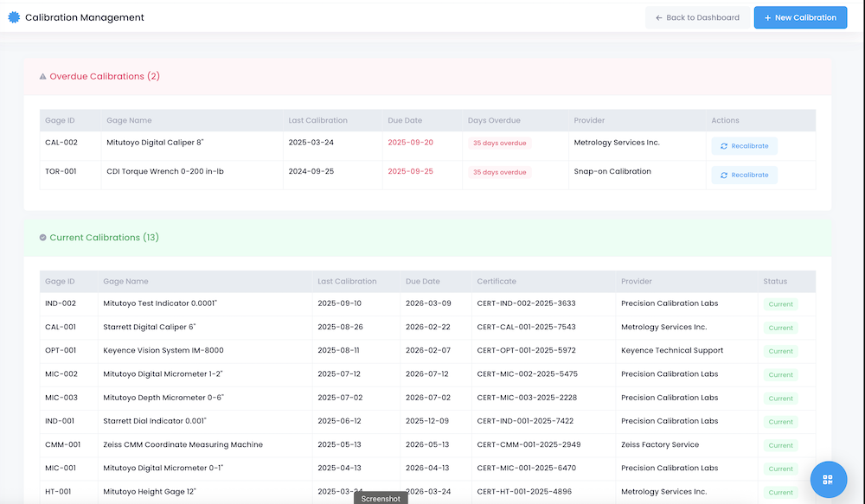Click the Calibration Management title
This screenshot has height=504, width=865.
tap(85, 17)
